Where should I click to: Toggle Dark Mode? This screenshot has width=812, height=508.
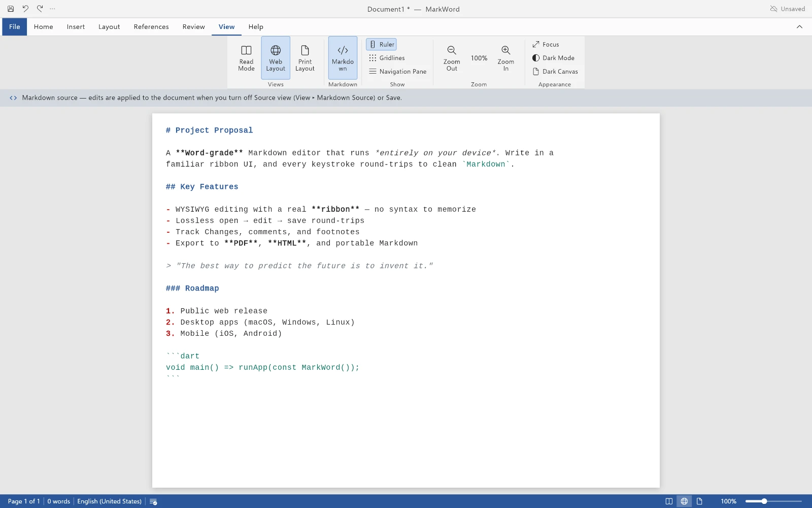[553, 58]
